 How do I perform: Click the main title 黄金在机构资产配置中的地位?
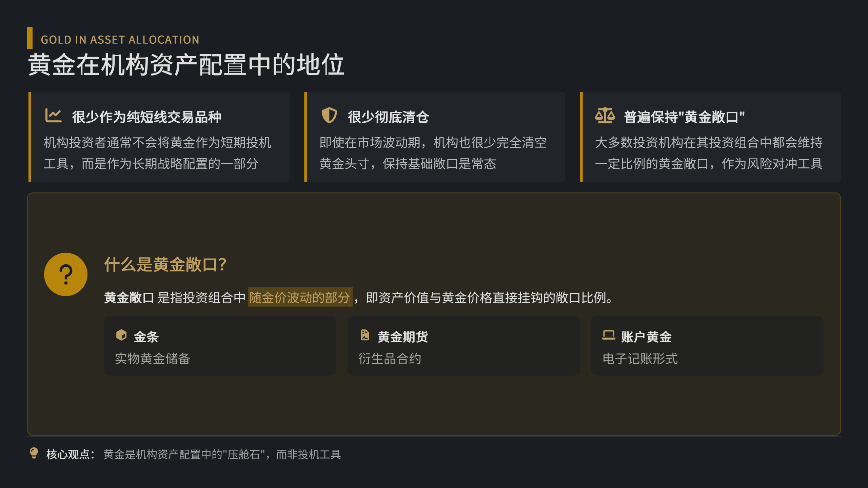pyautogui.click(x=186, y=65)
